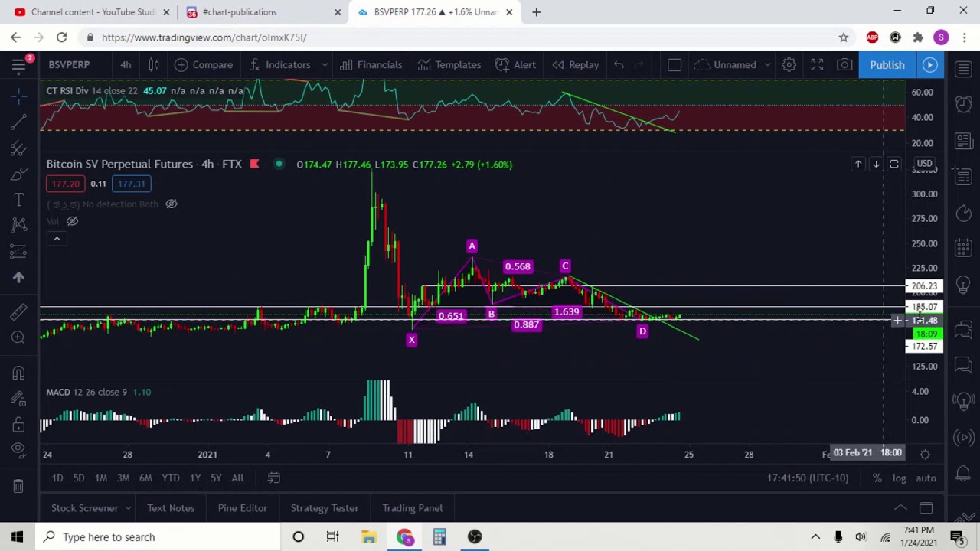Toggle visibility of the Vol indicator
980x551 pixels.
(72, 221)
